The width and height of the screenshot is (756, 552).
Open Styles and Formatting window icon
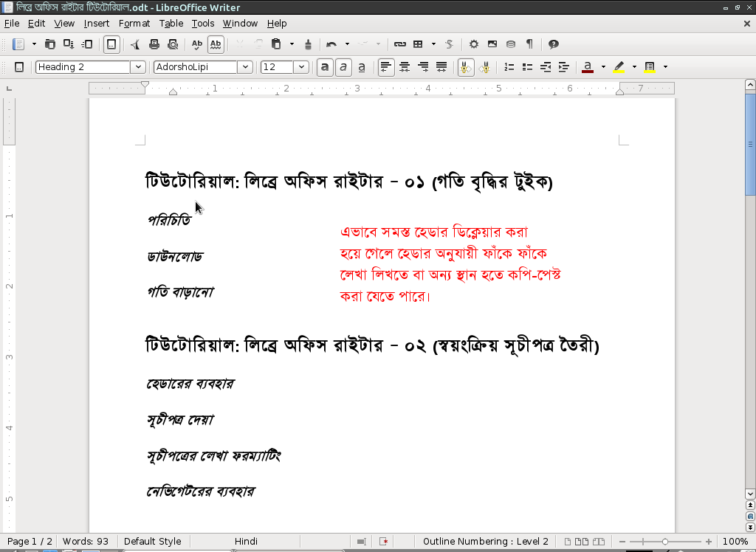18,67
